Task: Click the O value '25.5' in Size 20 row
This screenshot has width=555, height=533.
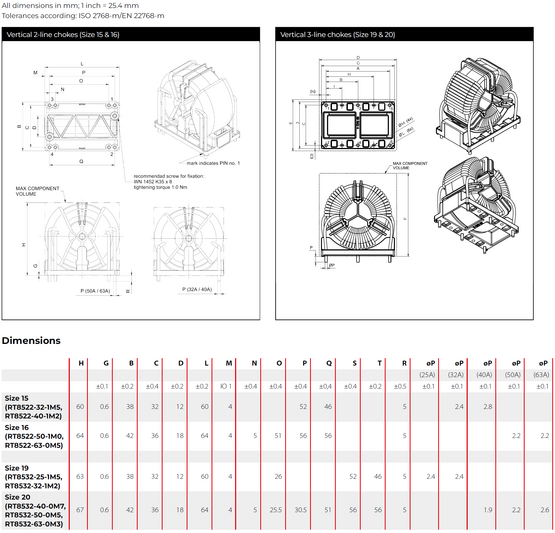Action: (x=276, y=510)
